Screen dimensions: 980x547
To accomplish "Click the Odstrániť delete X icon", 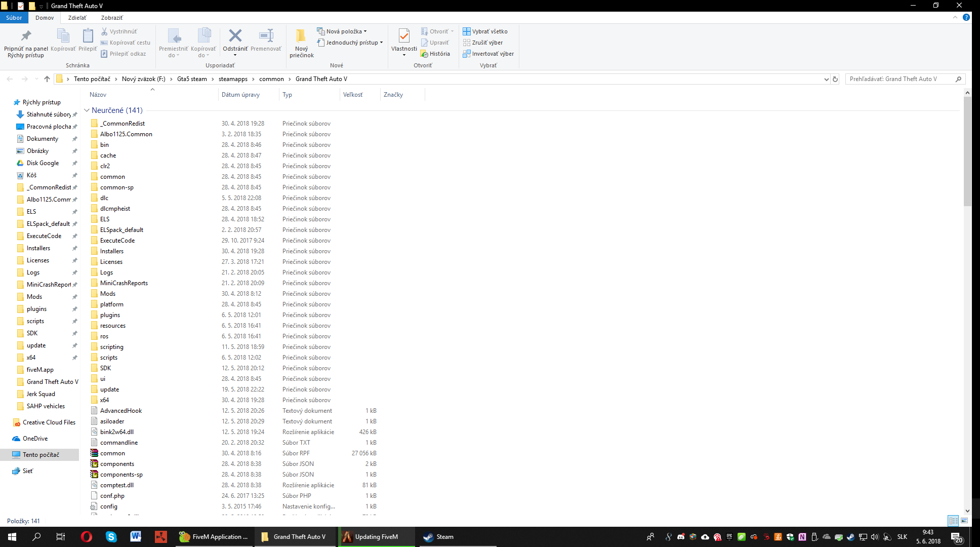I will pos(235,35).
